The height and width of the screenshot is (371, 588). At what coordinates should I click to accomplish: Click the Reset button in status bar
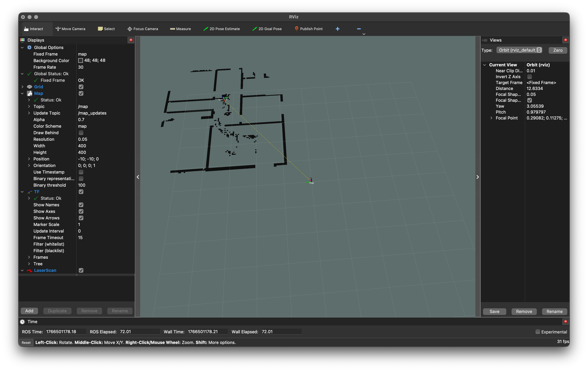[26, 342]
